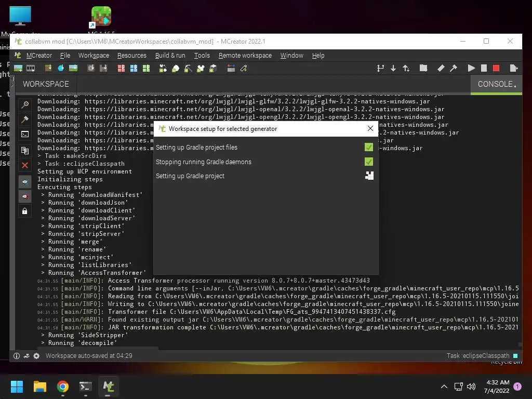Image resolution: width=532 pixels, height=399 pixels.
Task: Click the build workspace hammer toolbar icon
Action: tap(454, 69)
